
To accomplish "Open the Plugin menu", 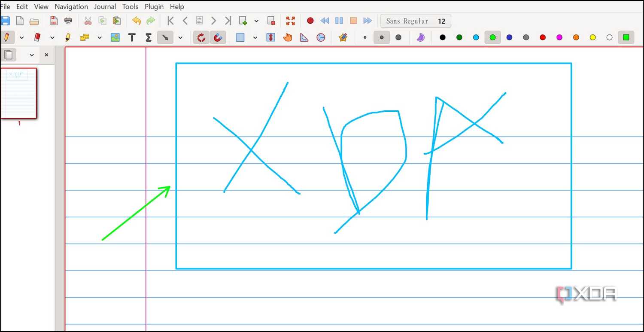I will pos(154,6).
